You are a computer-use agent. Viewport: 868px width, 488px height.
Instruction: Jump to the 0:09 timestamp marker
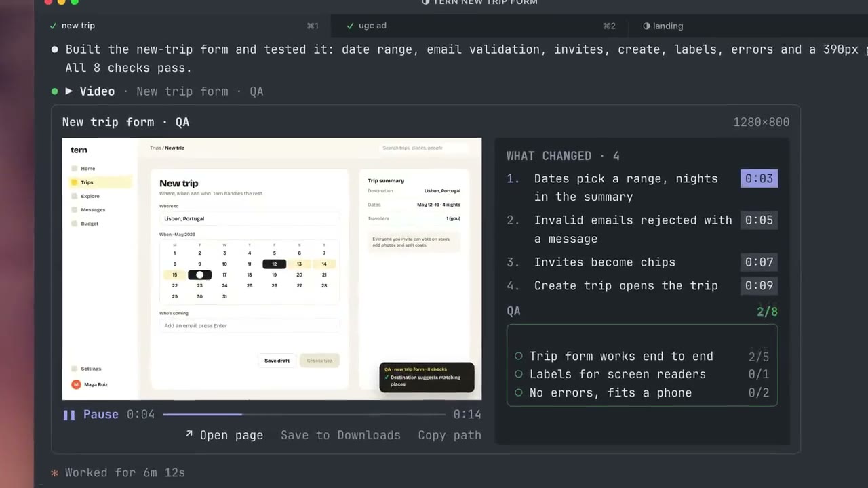tap(759, 285)
